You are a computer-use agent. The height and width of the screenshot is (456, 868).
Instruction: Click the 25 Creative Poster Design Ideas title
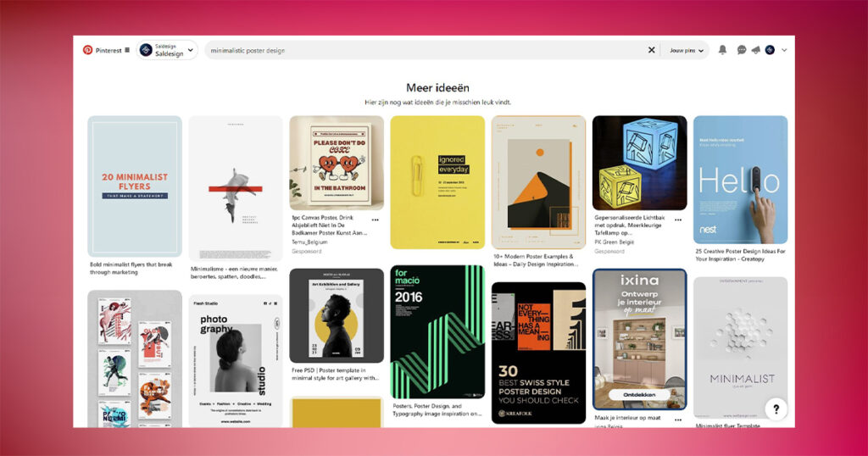click(x=740, y=254)
